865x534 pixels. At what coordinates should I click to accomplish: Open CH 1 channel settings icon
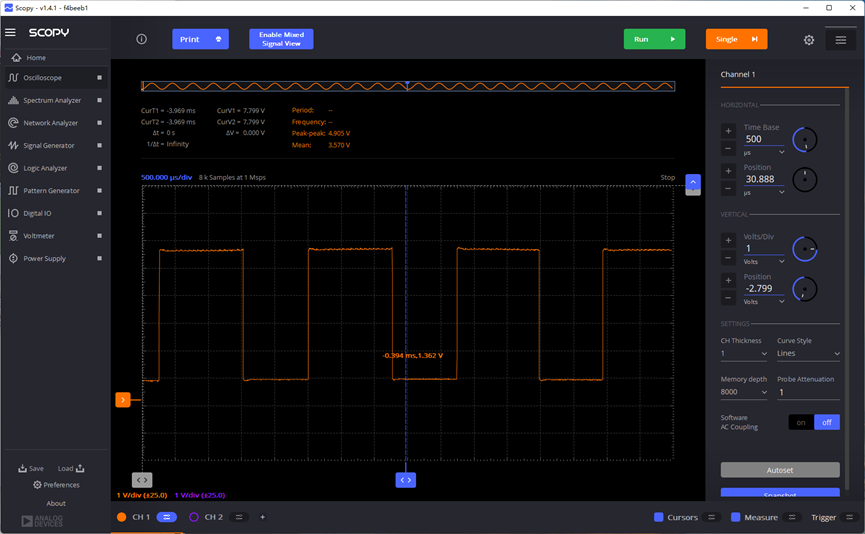167,517
